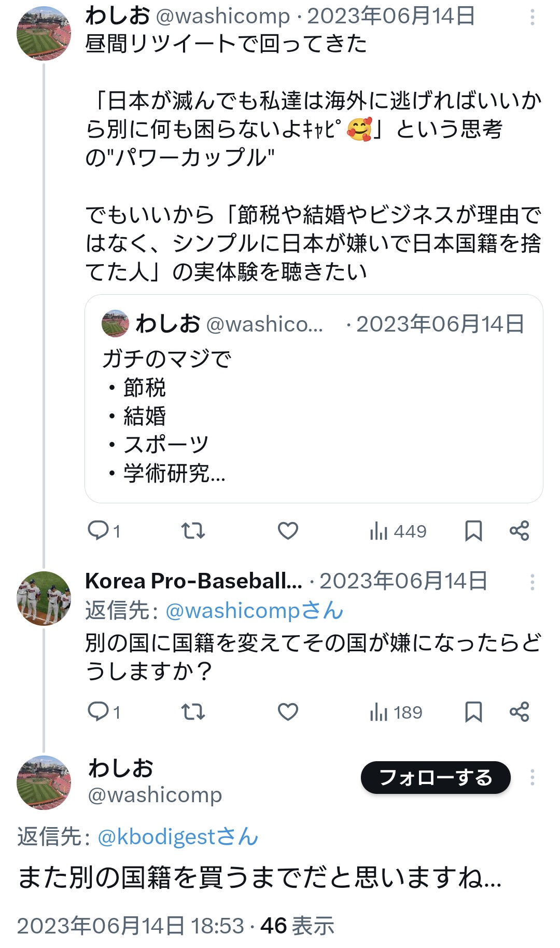The height and width of the screenshot is (948, 560).
Task: Open more options on Korea Pro-Baseball reply
Action: click(x=532, y=582)
